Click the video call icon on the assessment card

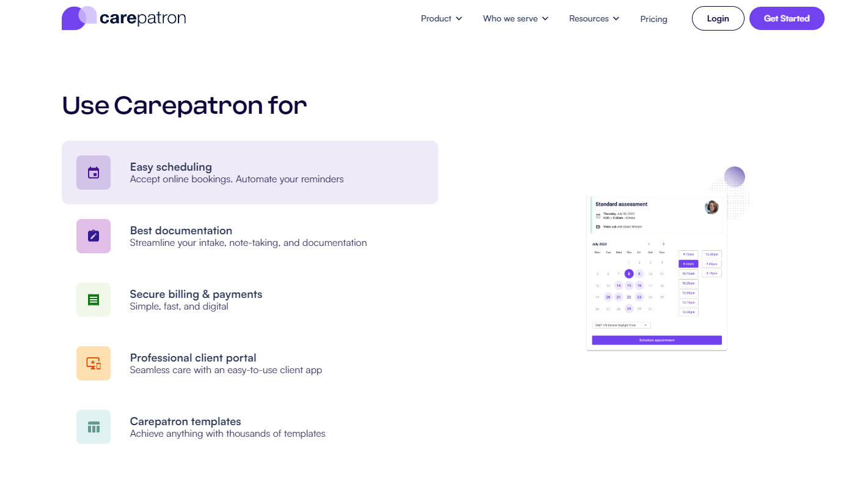point(598,226)
